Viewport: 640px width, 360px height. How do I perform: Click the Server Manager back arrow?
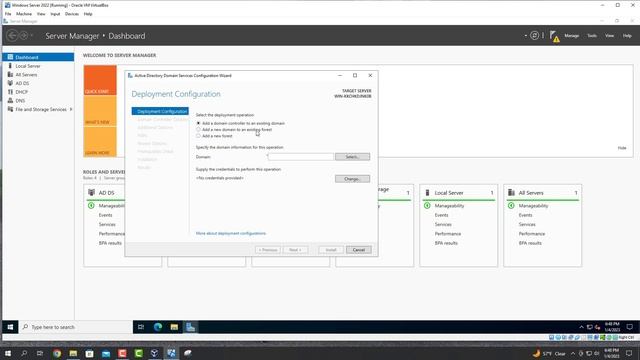tap(12, 36)
